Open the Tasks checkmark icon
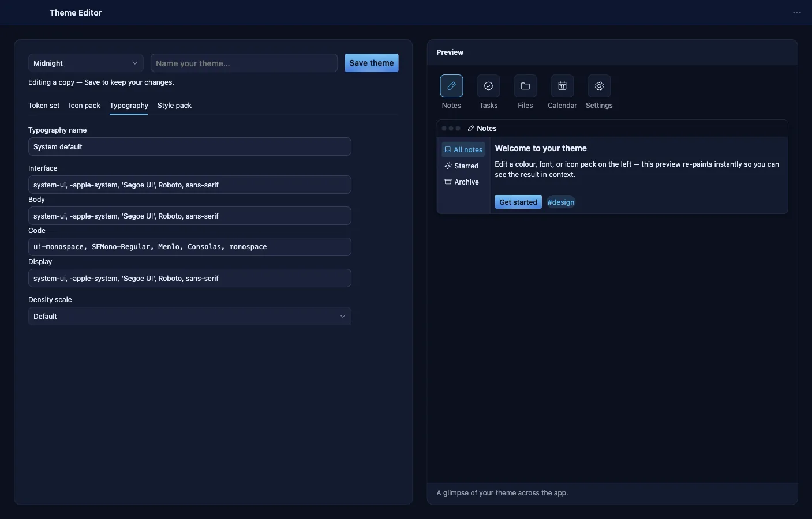Image resolution: width=812 pixels, height=519 pixels. point(488,86)
